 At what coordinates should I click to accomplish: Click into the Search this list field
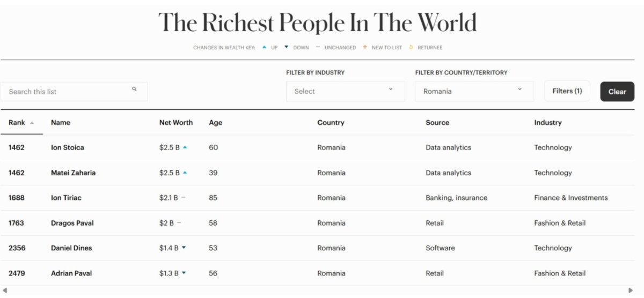click(67, 92)
